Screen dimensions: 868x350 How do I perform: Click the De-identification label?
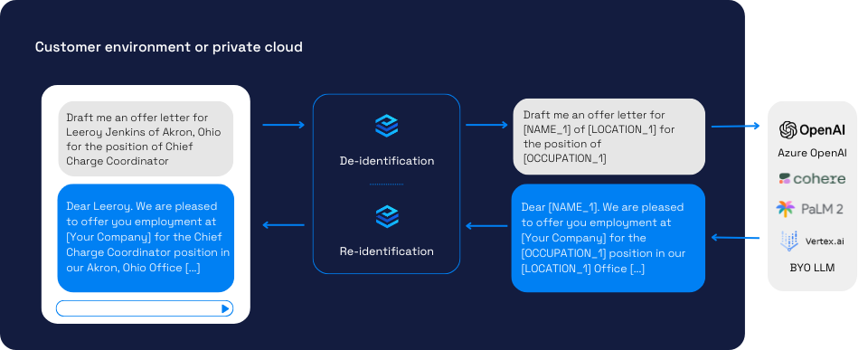[x=387, y=161]
